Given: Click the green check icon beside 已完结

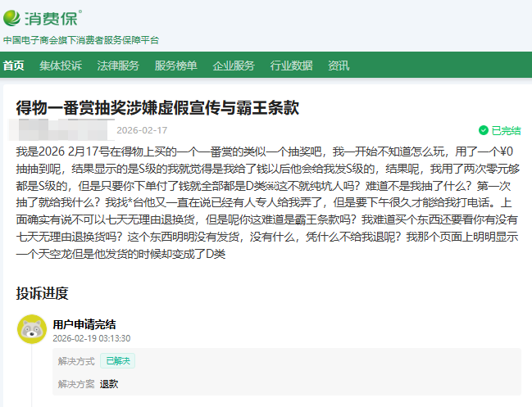Looking at the screenshot, I should [484, 130].
